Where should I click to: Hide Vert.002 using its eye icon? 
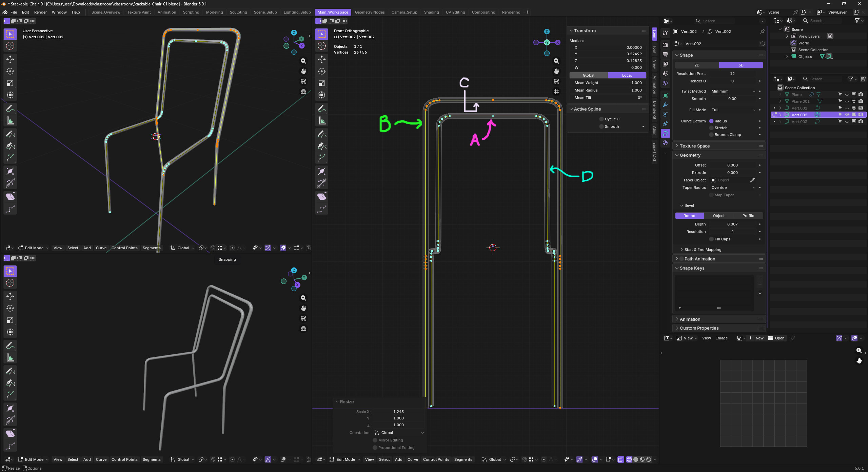(x=847, y=115)
